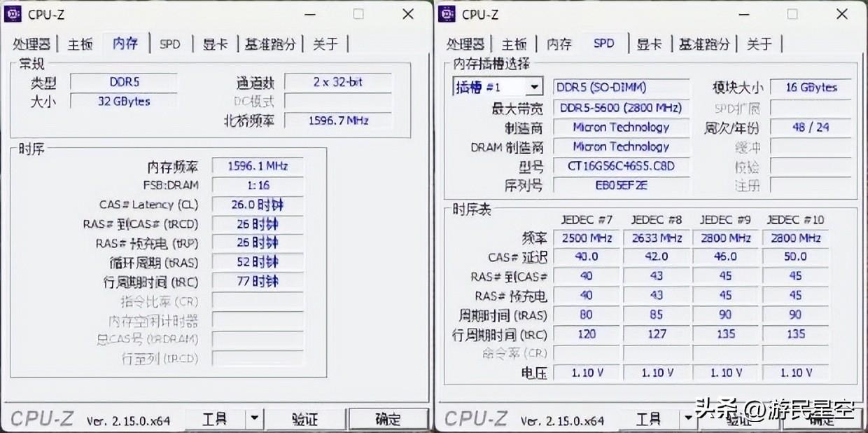The height and width of the screenshot is (433, 868).
Task: Open the 主板 tab in left window
Action: (80, 44)
